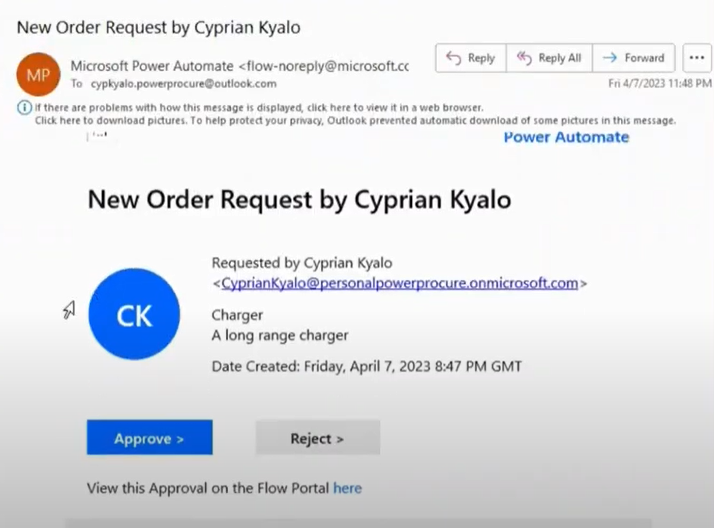The height and width of the screenshot is (528, 714).
Task: Select the Forward toolbar button
Action: [633, 58]
